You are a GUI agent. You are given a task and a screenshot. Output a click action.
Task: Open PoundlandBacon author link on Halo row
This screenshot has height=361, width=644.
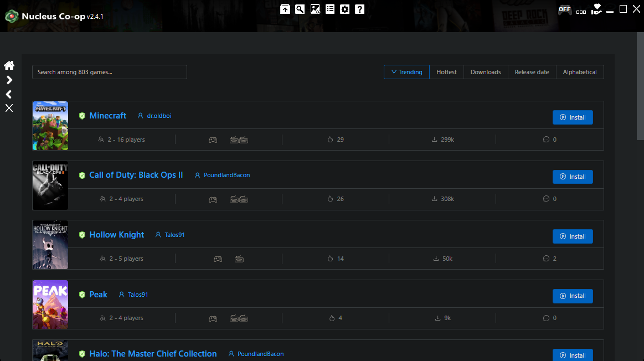(260, 354)
